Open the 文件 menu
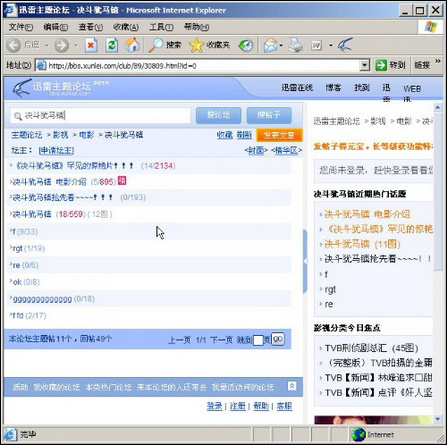The width and height of the screenshot is (447, 445). click(x=21, y=27)
